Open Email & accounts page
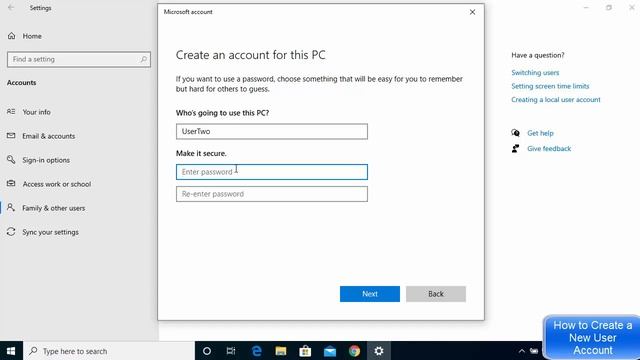Viewport: 640px width, 360px height. tap(49, 136)
